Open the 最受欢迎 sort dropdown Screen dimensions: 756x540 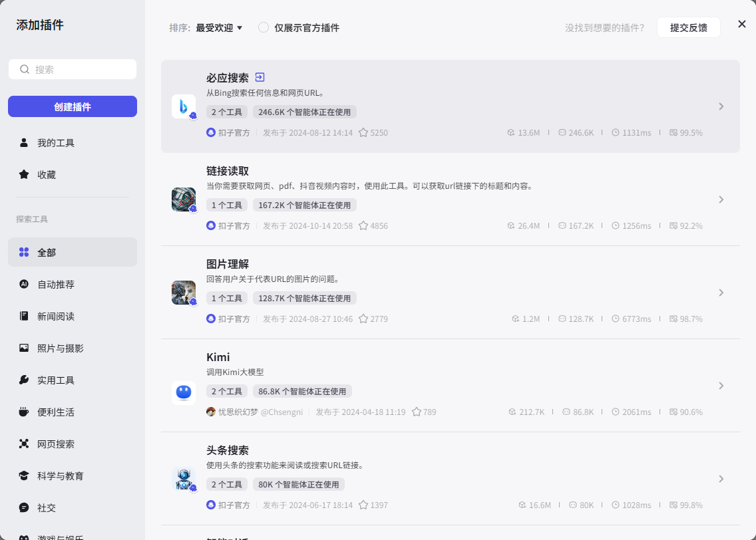(220, 28)
